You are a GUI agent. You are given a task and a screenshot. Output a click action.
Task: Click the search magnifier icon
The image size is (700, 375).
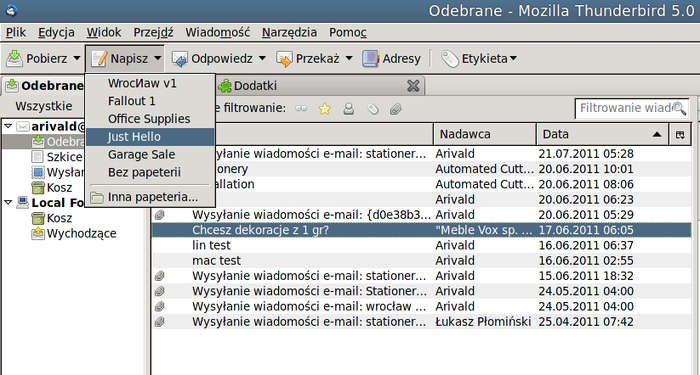pos(679,108)
